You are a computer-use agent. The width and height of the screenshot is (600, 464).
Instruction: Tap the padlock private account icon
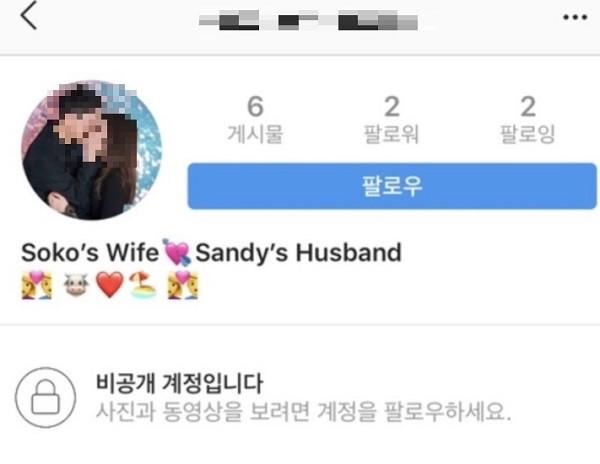[x=46, y=397]
